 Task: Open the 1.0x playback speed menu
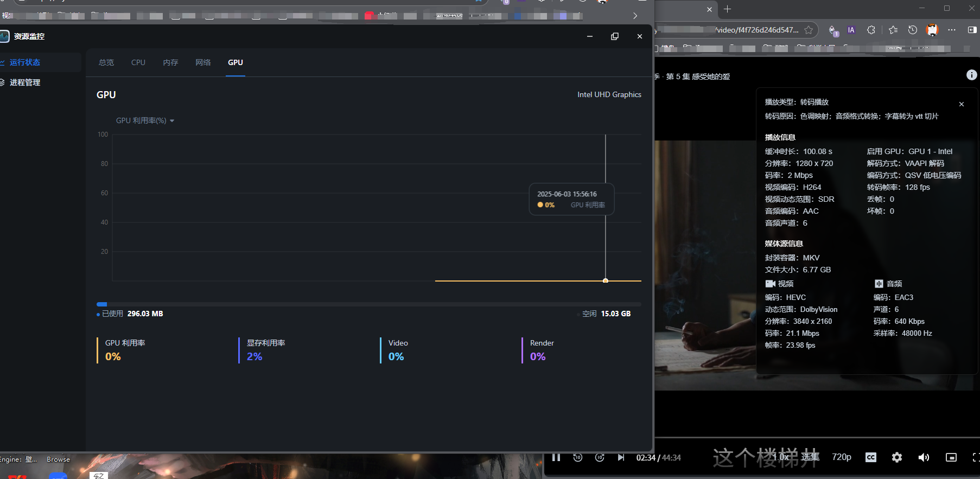click(781, 457)
